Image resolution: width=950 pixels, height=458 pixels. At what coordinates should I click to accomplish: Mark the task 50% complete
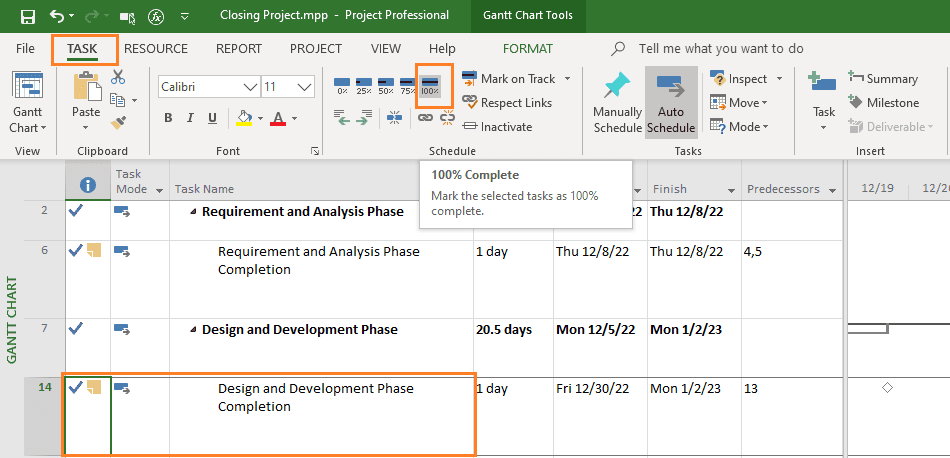386,86
